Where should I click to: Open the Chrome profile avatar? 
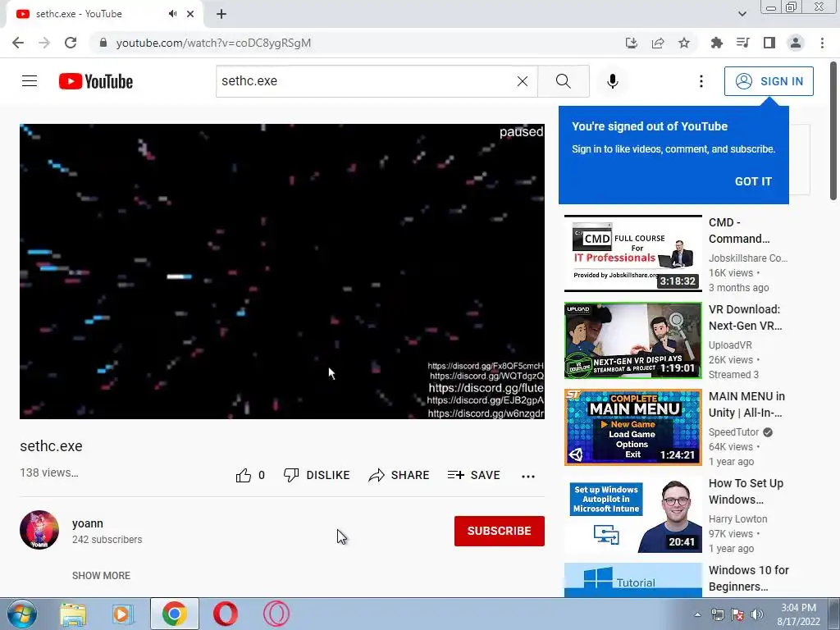point(796,43)
